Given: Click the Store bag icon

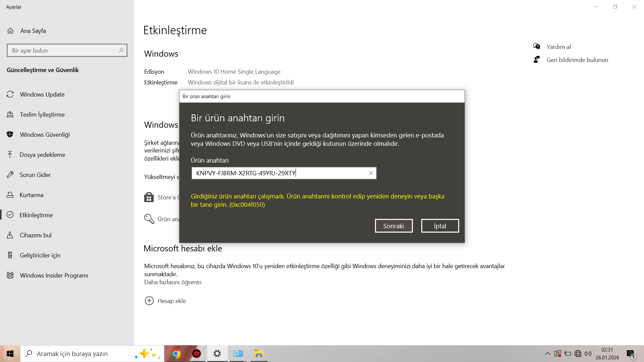Looking at the screenshot, I should 149,197.
